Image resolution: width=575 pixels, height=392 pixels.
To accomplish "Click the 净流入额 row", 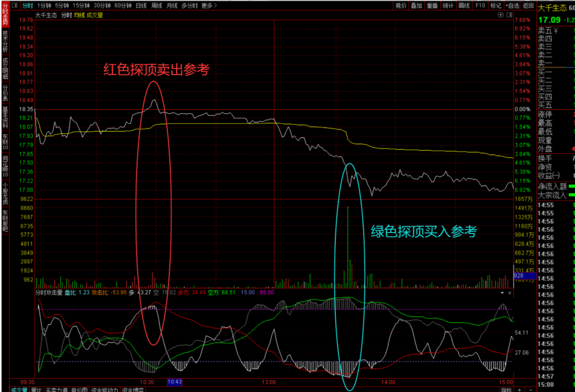I will tap(556, 186).
